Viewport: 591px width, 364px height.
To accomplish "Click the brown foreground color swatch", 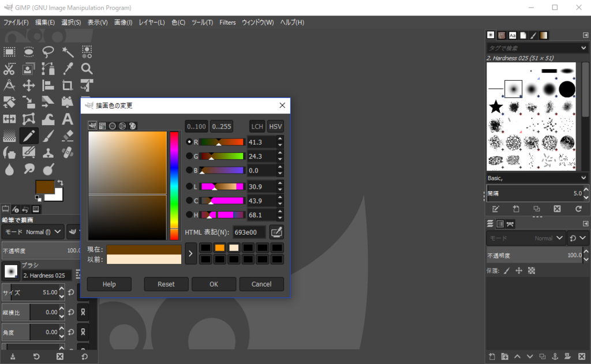I will 45,187.
